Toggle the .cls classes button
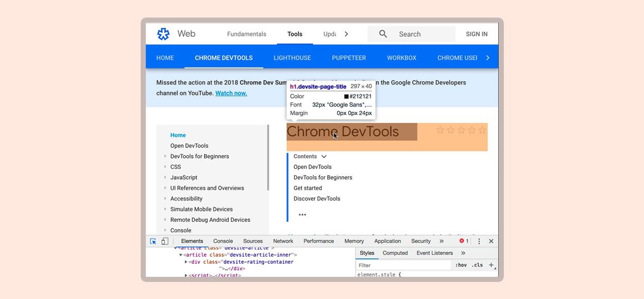The height and width of the screenshot is (299, 644). [478, 265]
